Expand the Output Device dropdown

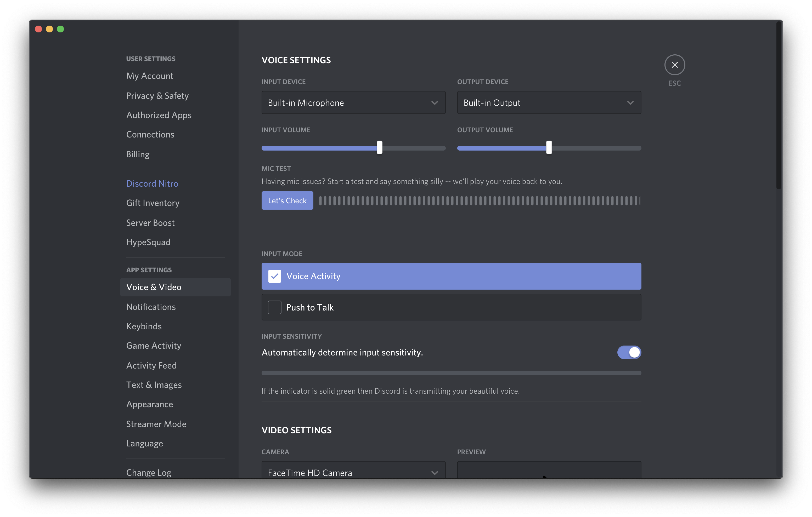(x=549, y=102)
